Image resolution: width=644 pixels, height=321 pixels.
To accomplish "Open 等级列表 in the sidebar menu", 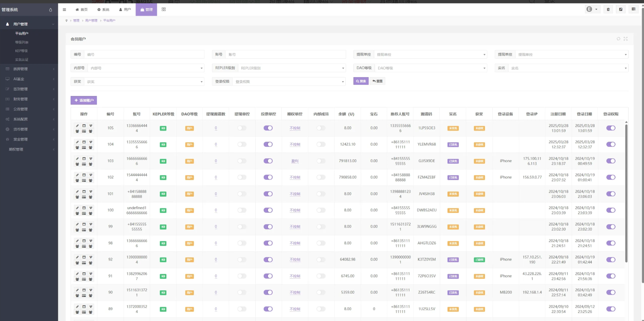I will pos(22,42).
